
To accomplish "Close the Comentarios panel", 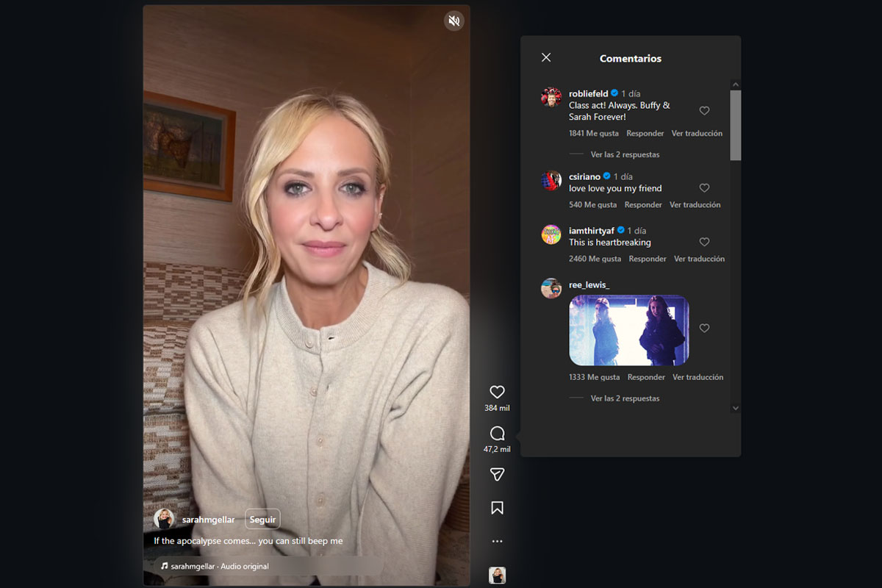I will [x=546, y=57].
